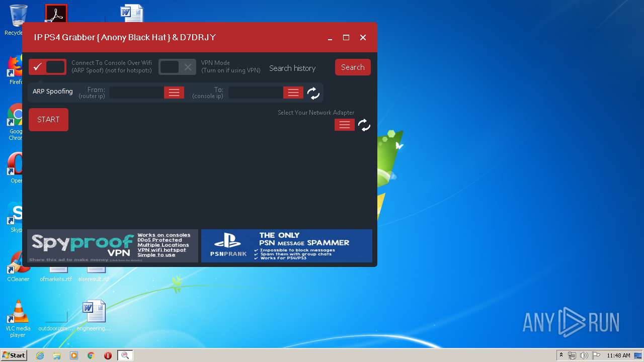Open the volume tray icon
644x362 pixels.
pyautogui.click(x=584, y=355)
